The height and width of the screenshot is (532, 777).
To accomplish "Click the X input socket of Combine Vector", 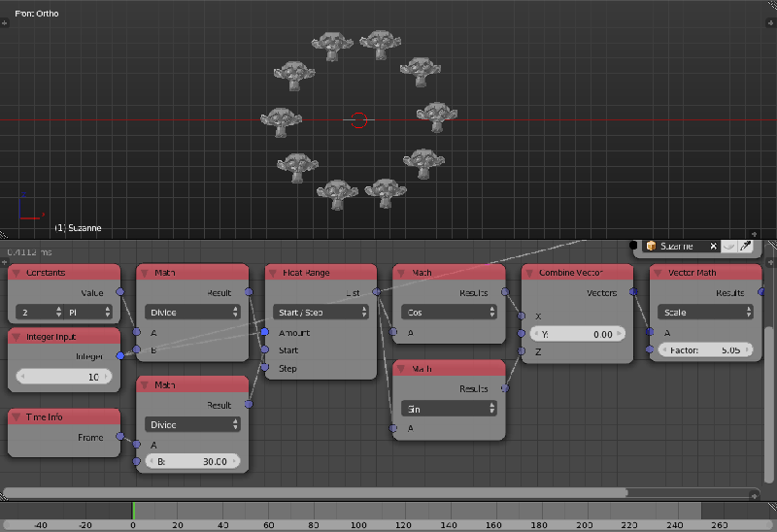I will coord(522,316).
